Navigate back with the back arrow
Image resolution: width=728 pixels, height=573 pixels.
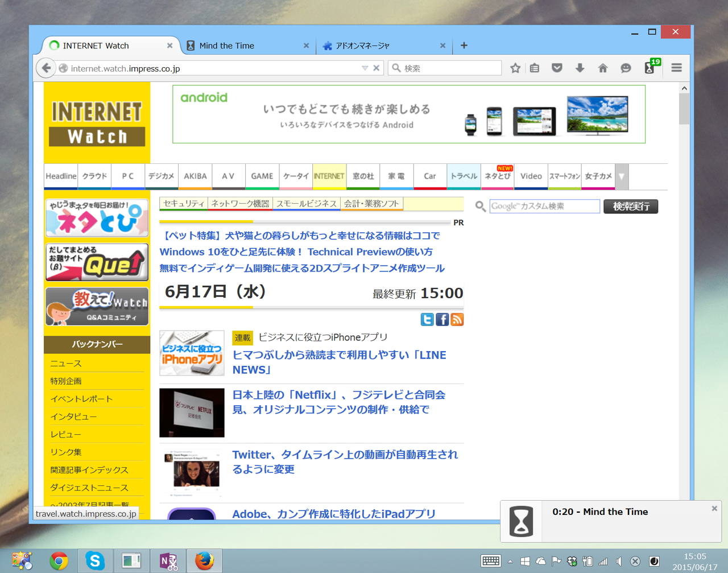[46, 68]
